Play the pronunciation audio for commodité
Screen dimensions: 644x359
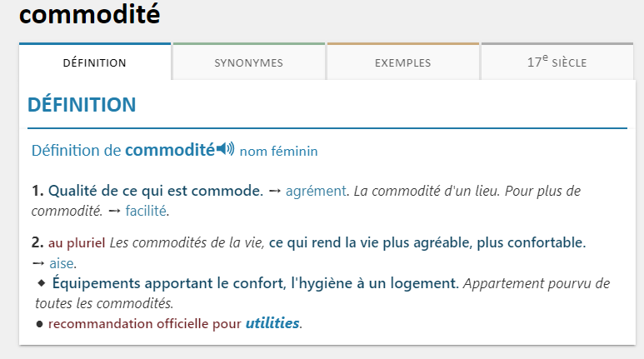(x=226, y=150)
